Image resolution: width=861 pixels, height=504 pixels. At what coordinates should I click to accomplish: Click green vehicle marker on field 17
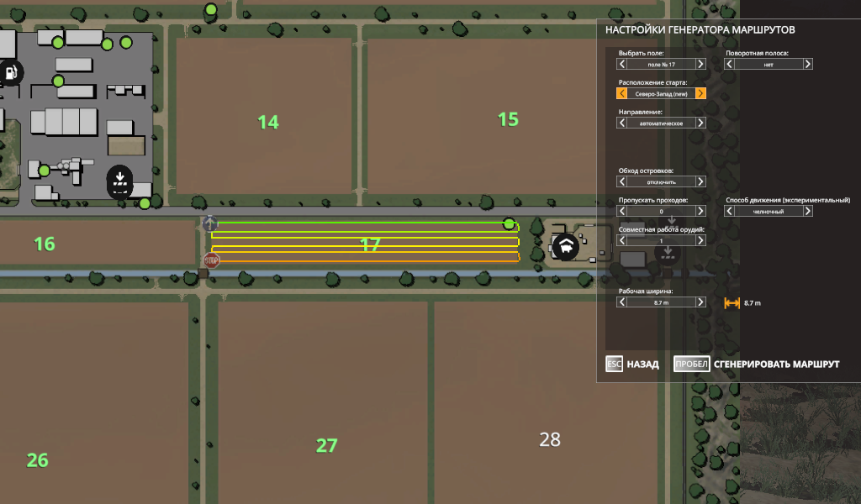(509, 223)
